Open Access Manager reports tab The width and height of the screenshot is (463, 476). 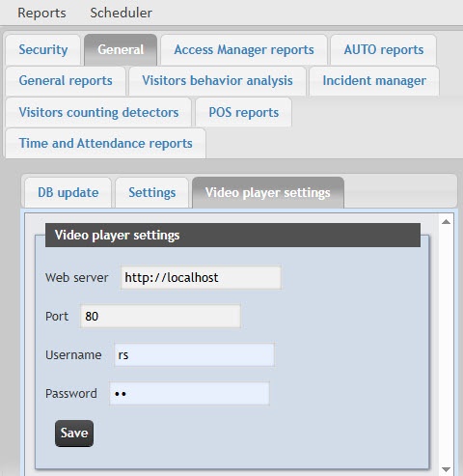244,50
